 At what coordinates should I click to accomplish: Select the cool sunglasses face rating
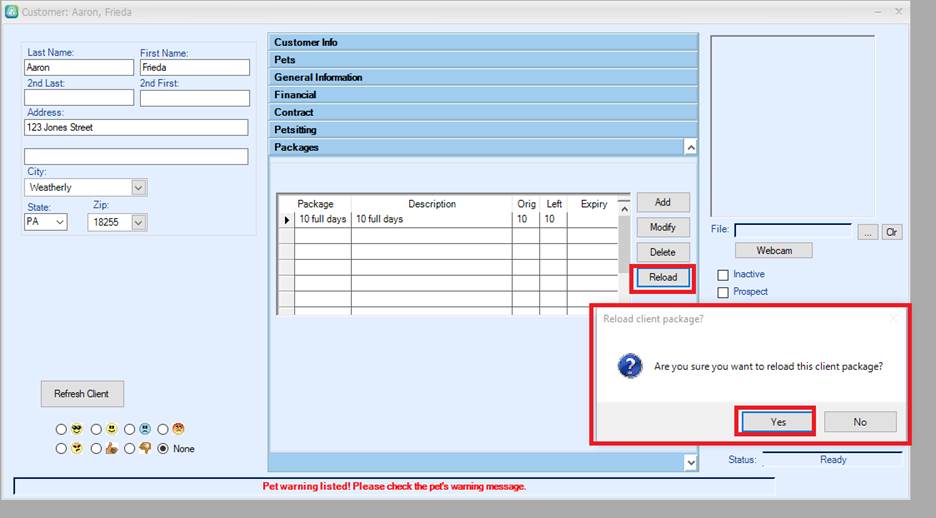[x=61, y=429]
